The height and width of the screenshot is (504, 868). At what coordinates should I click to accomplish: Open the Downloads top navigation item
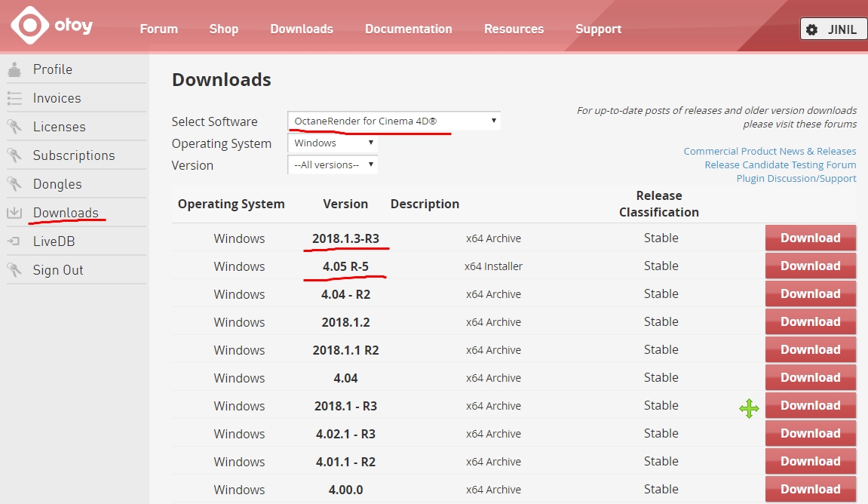pyautogui.click(x=302, y=29)
